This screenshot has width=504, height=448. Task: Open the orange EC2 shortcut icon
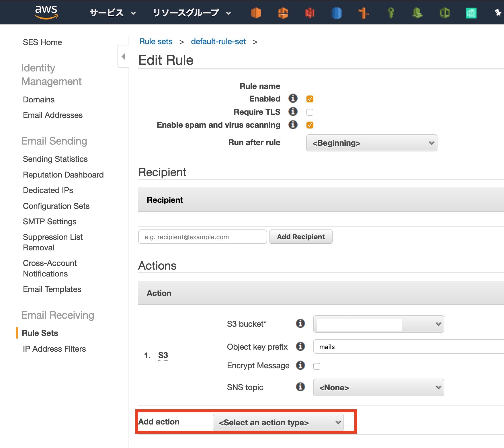tap(256, 13)
